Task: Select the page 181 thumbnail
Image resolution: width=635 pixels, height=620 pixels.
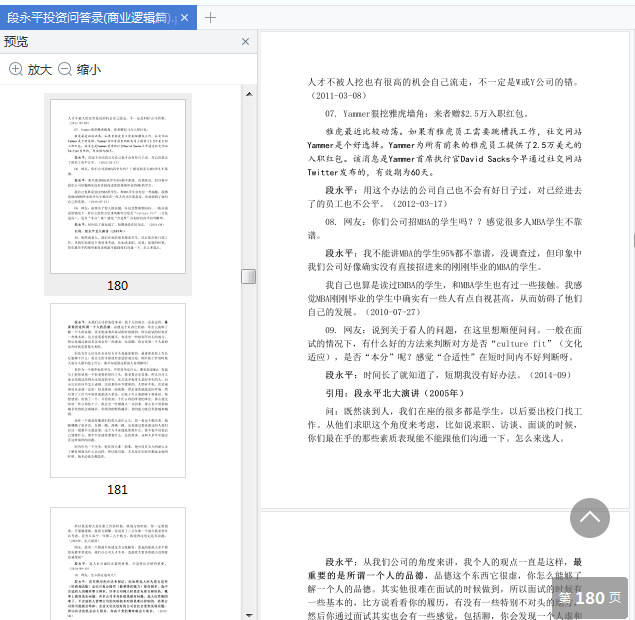Action: pos(118,390)
